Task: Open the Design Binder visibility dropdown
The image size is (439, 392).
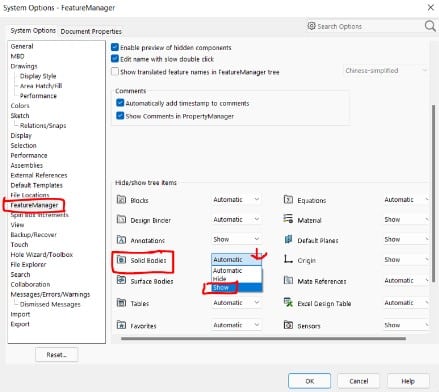Action: tap(236, 220)
